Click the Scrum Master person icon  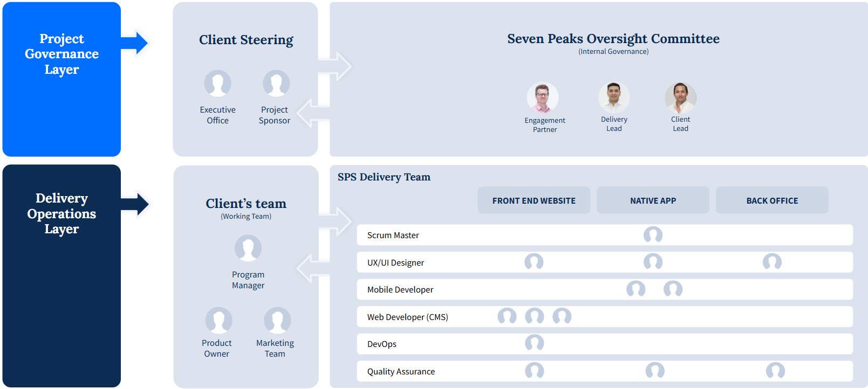653,235
